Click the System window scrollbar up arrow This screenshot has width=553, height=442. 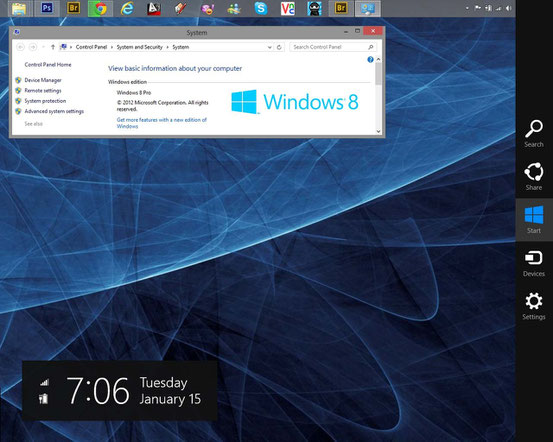[x=378, y=59]
